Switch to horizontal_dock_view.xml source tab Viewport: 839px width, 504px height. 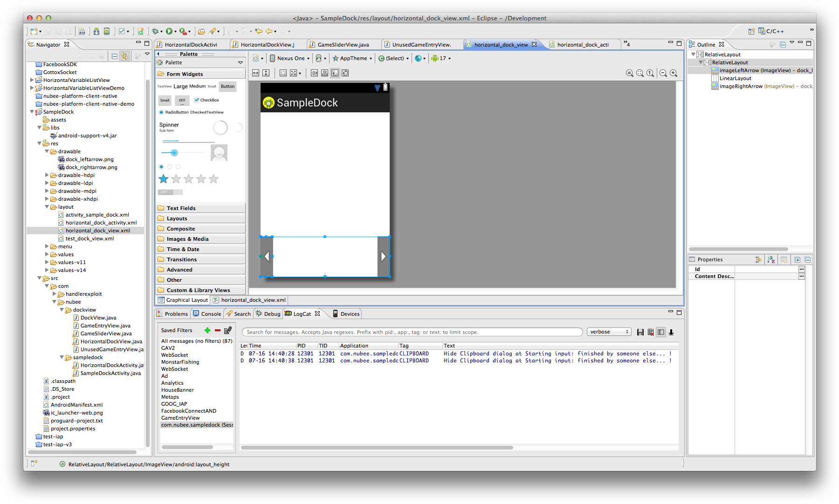[253, 300]
